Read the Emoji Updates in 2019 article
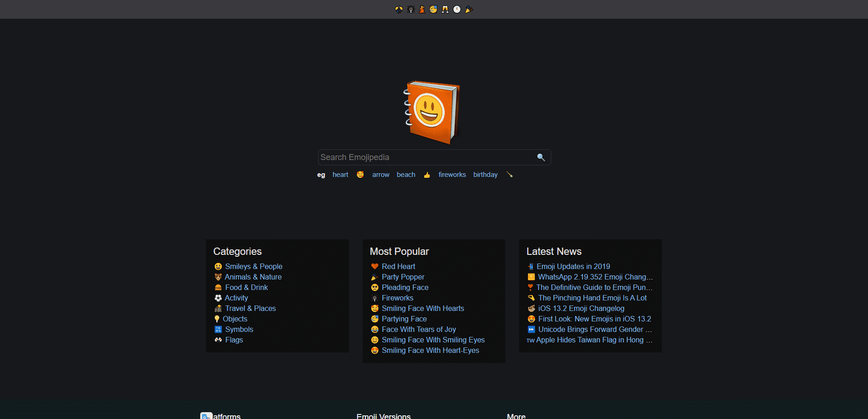The width and height of the screenshot is (868, 419). pos(573,266)
